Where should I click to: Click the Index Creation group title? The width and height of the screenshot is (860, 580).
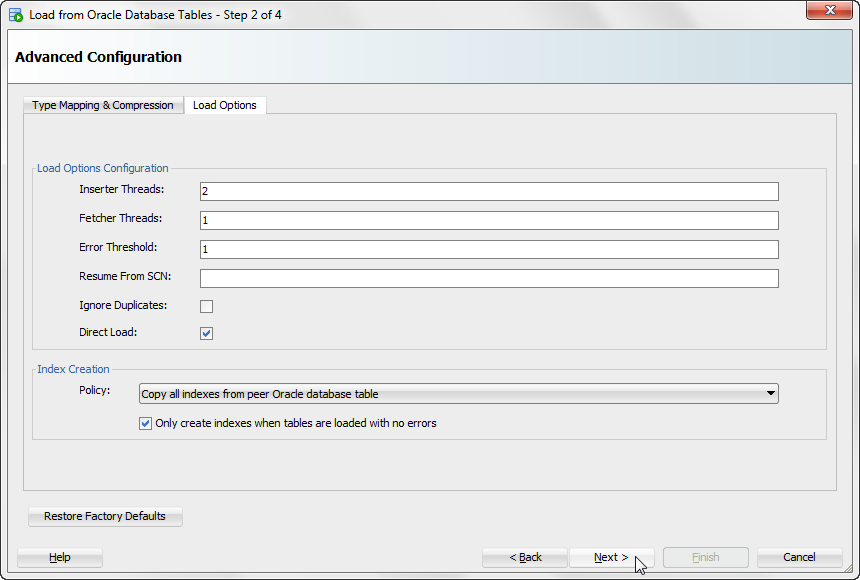point(73,369)
